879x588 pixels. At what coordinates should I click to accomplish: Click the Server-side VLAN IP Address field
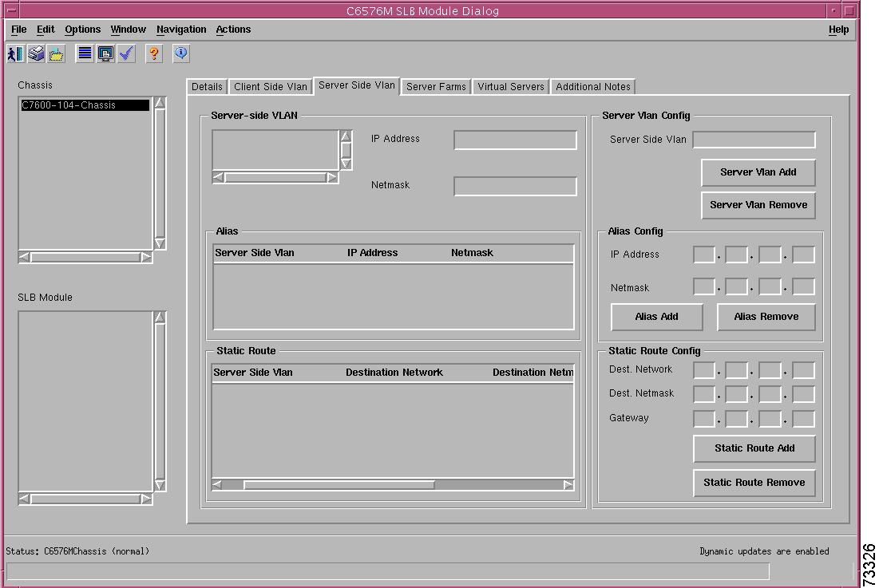click(515, 140)
